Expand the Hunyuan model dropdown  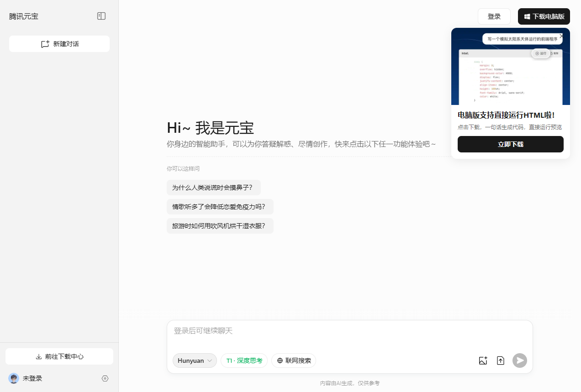[195, 361]
